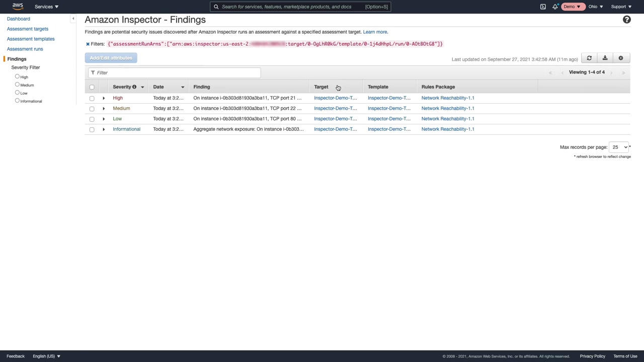Check the Informational finding row

[92, 129]
